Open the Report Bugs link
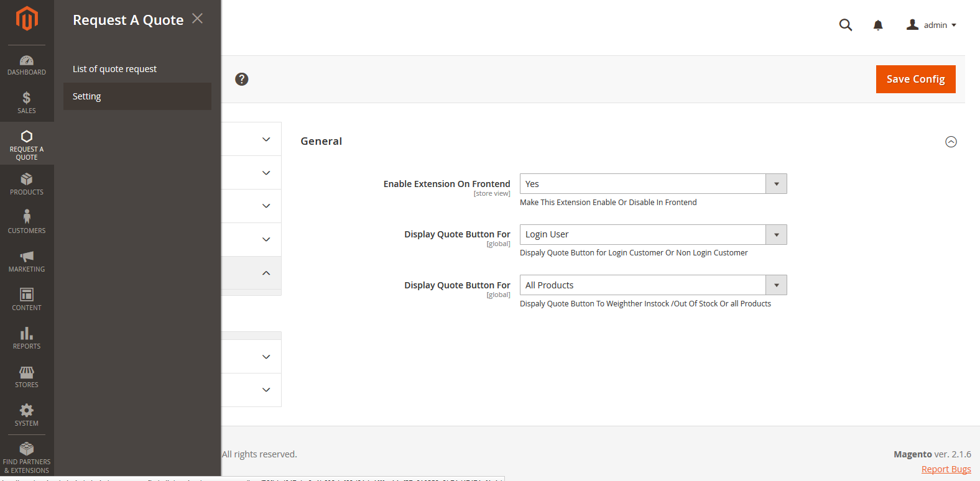 tap(946, 469)
